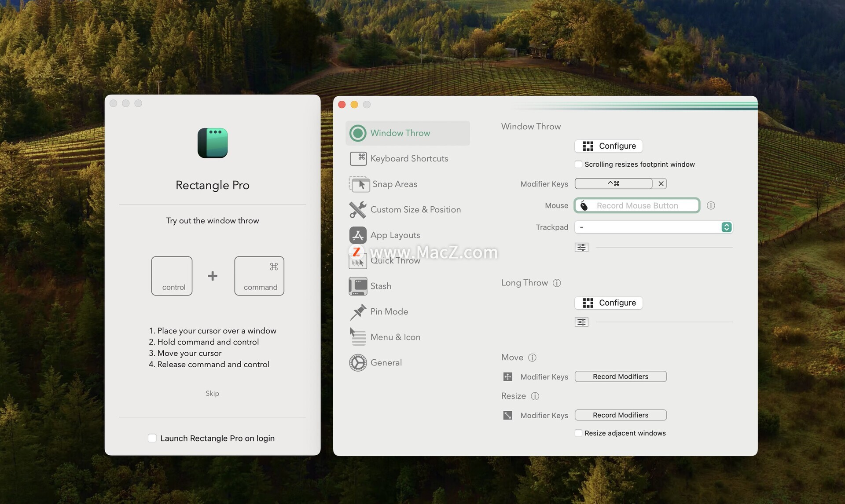Open the Keyboard Shortcuts section
The height and width of the screenshot is (504, 845).
point(409,158)
